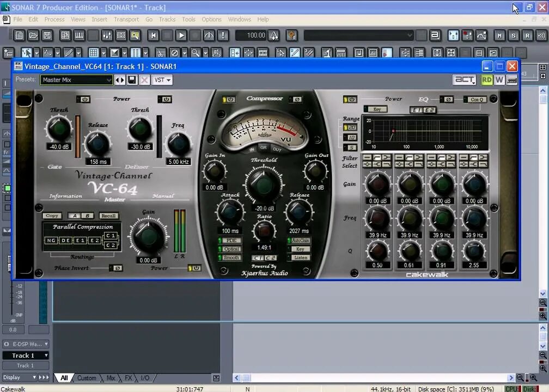Toggle the Smooth compressor option
Screen dimensions: 549x392
[x=230, y=257]
